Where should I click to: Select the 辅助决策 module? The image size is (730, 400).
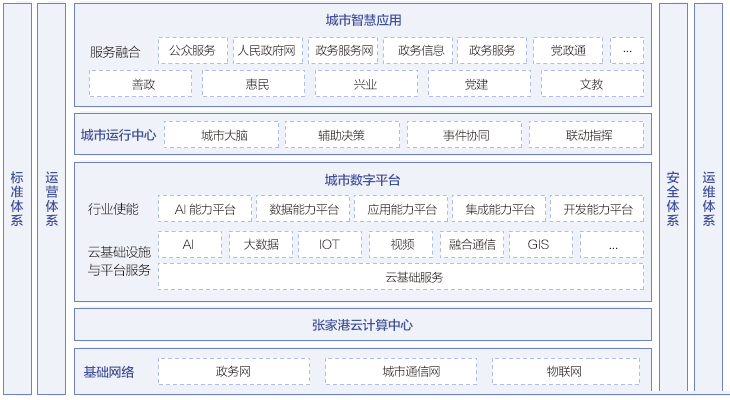point(342,135)
